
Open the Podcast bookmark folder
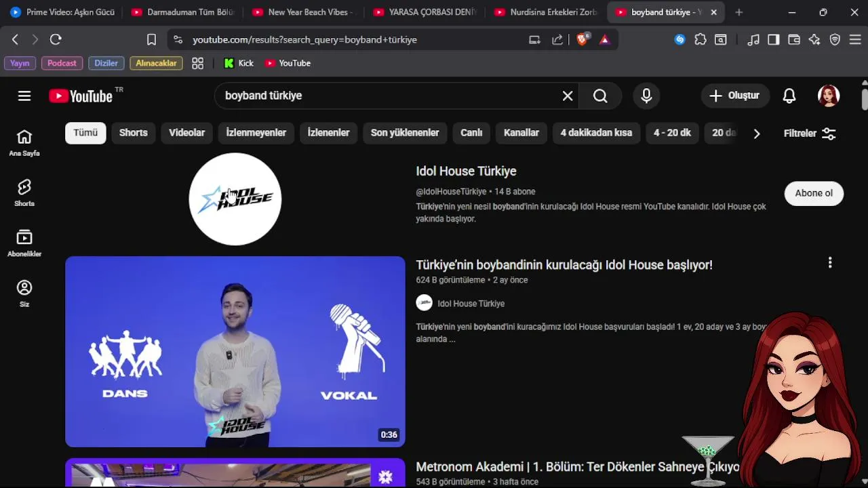62,63
